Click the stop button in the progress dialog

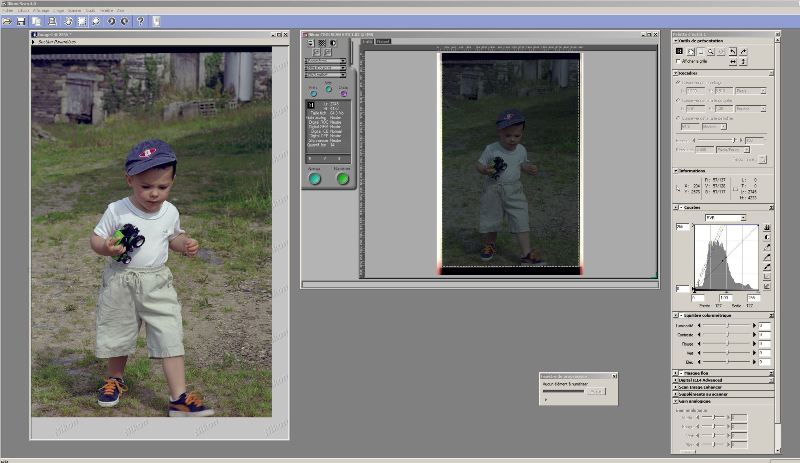597,392
